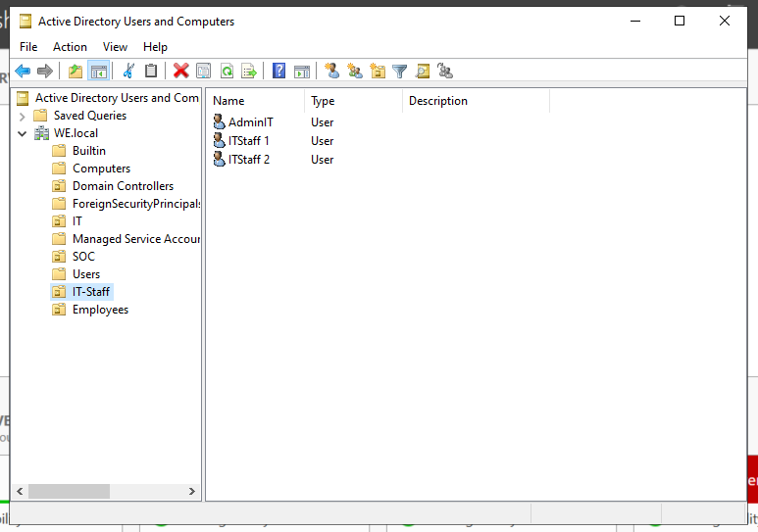This screenshot has width=758, height=532.
Task: Click the Paste clipboard icon
Action: pyautogui.click(x=151, y=71)
